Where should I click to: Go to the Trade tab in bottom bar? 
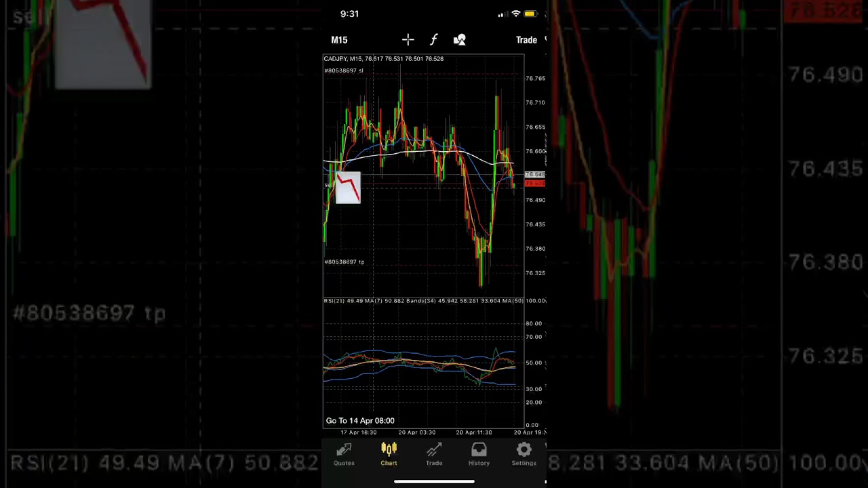pos(434,454)
